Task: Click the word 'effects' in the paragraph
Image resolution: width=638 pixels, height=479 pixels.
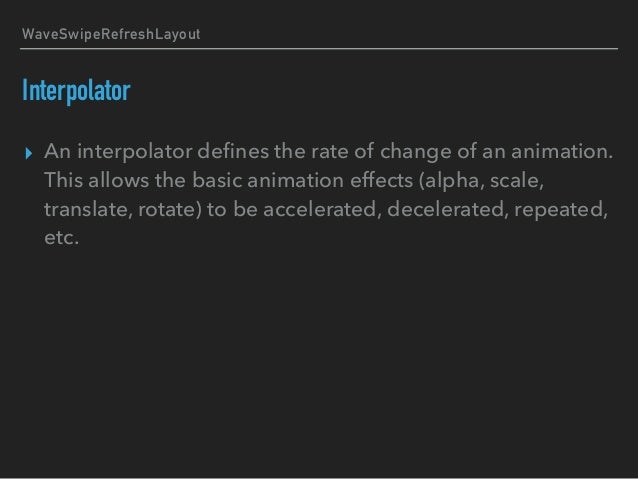Action: (381, 180)
